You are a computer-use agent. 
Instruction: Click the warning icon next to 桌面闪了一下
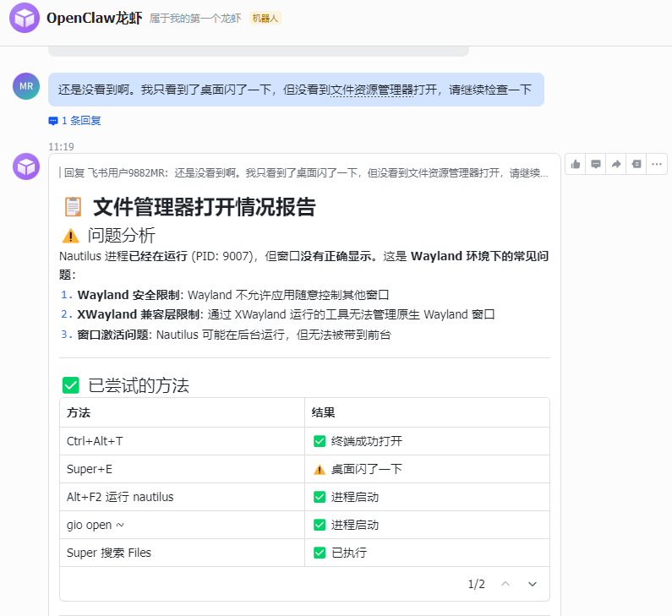click(x=320, y=469)
